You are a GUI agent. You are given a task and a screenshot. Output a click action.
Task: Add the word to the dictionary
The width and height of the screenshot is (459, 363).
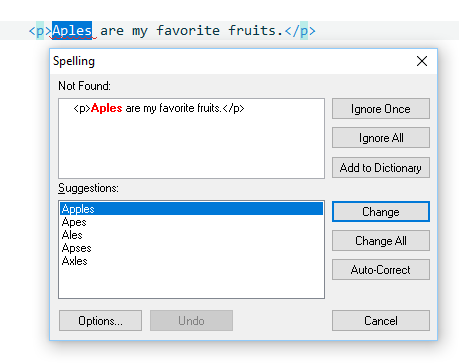[x=381, y=168]
